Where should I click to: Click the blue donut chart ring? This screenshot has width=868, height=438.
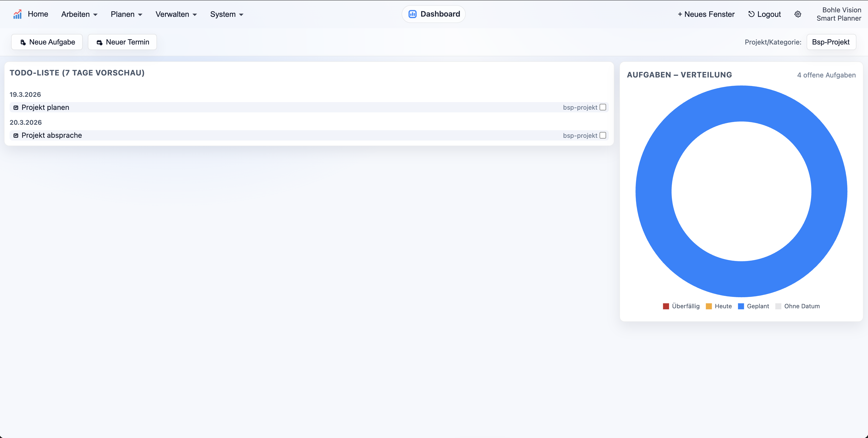(x=654, y=192)
